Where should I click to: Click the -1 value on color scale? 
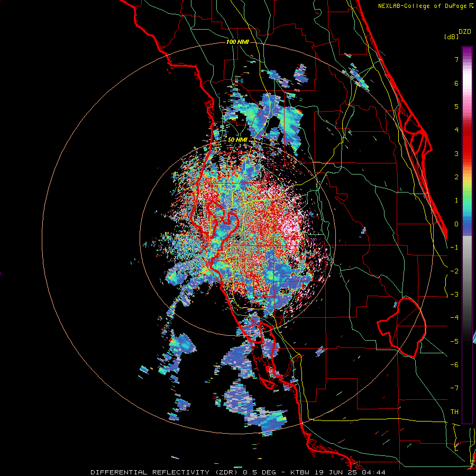tap(454, 248)
